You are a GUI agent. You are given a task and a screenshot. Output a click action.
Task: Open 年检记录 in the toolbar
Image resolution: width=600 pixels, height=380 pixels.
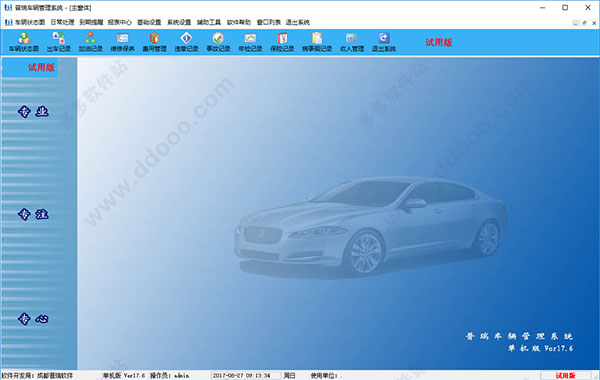coord(250,42)
